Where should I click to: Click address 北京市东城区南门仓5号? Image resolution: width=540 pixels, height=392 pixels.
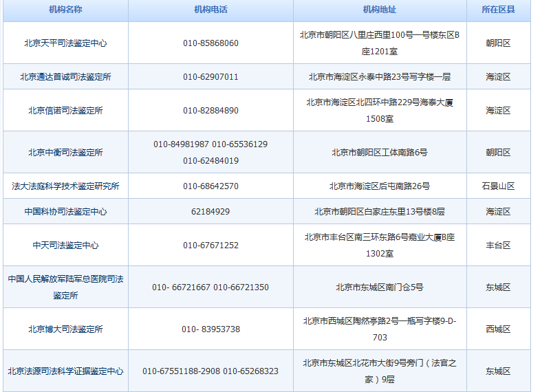(380, 287)
